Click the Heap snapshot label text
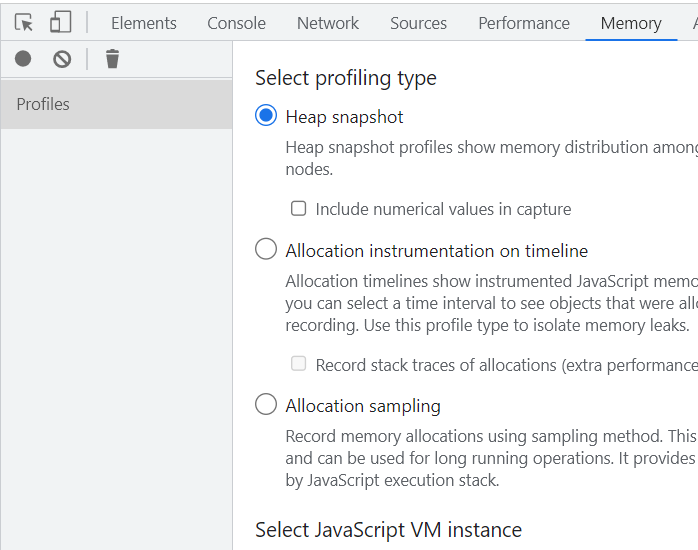Image resolution: width=698 pixels, height=550 pixels. tap(344, 117)
